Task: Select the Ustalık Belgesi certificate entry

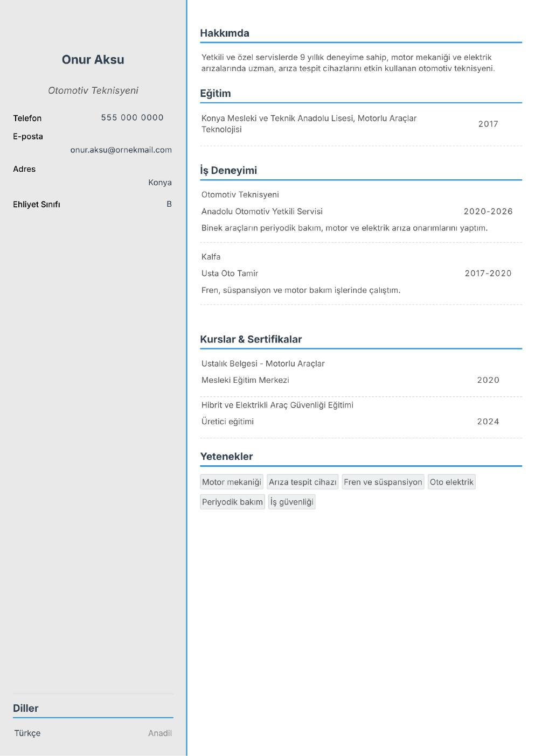Action: [x=263, y=364]
